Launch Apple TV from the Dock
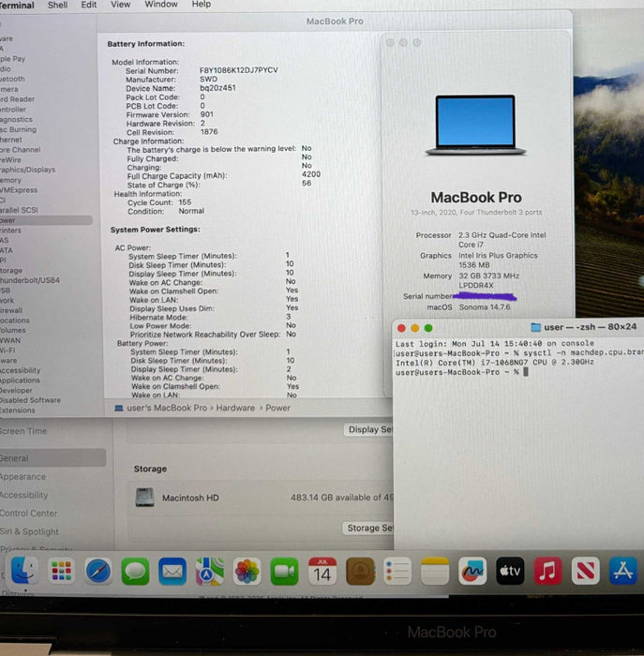This screenshot has width=644, height=656. pos(510,571)
